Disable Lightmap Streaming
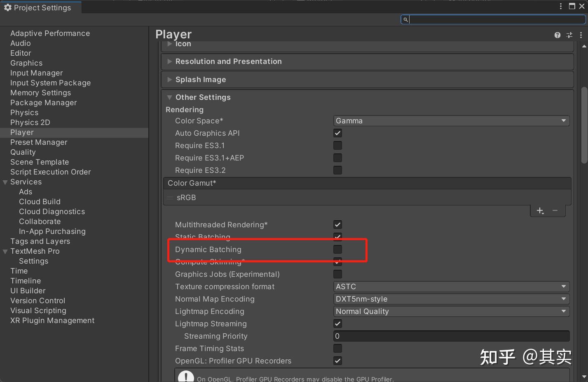The height and width of the screenshot is (382, 588). pos(337,323)
